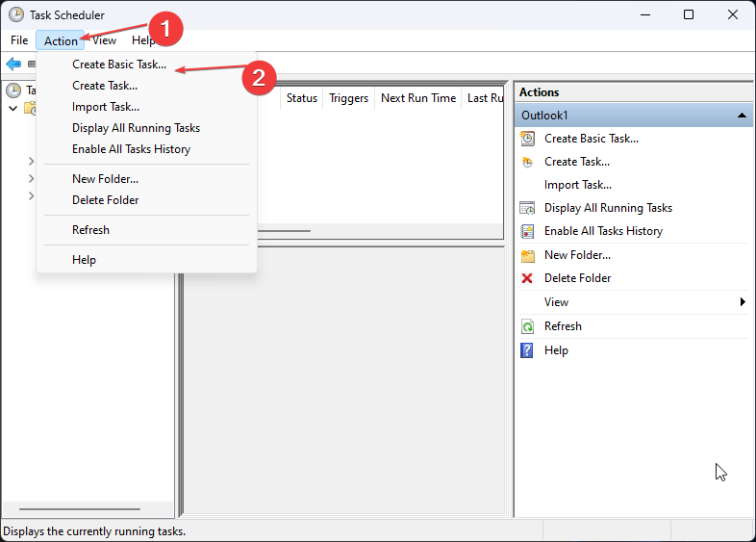Click the Next Run Time column header
Screen dimensions: 756x542
(418, 98)
